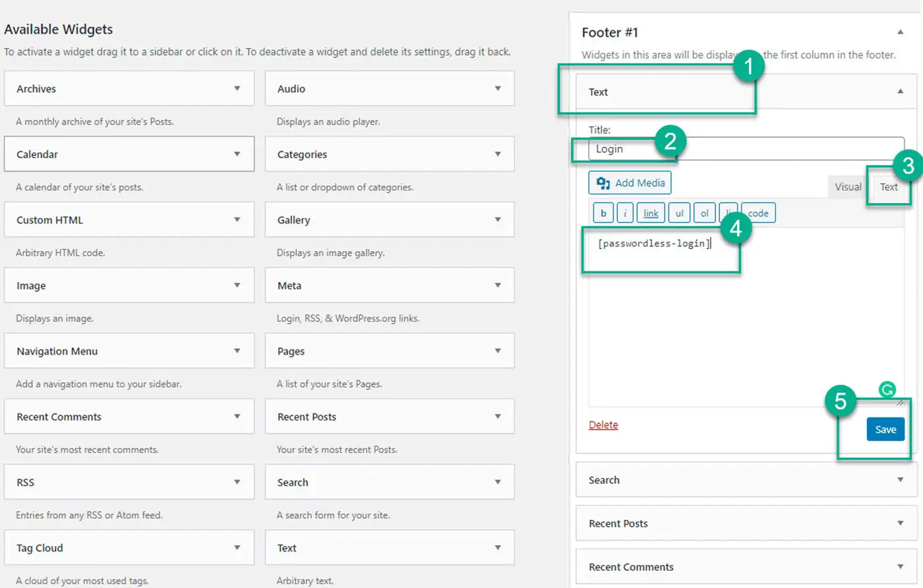The height and width of the screenshot is (588, 923).
Task: Select the code formatting icon
Action: (x=757, y=212)
